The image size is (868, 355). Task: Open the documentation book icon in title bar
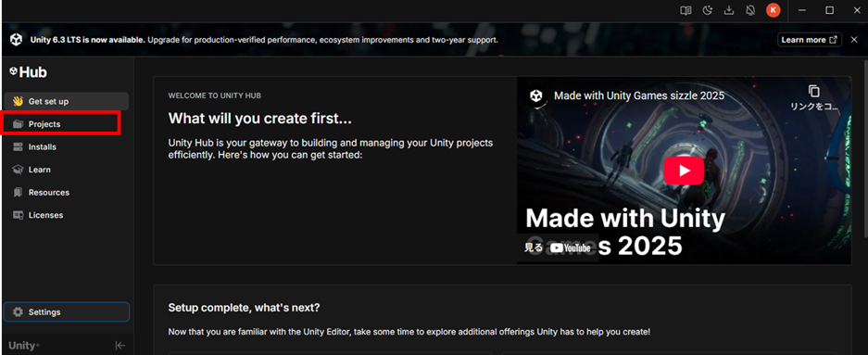(x=686, y=10)
